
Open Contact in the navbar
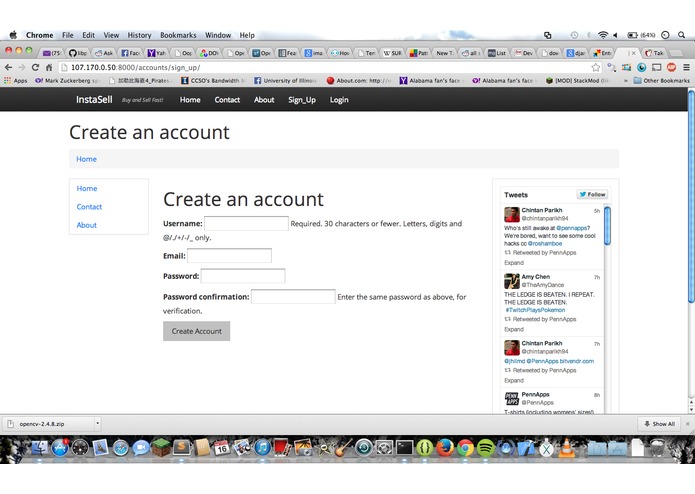(x=227, y=100)
